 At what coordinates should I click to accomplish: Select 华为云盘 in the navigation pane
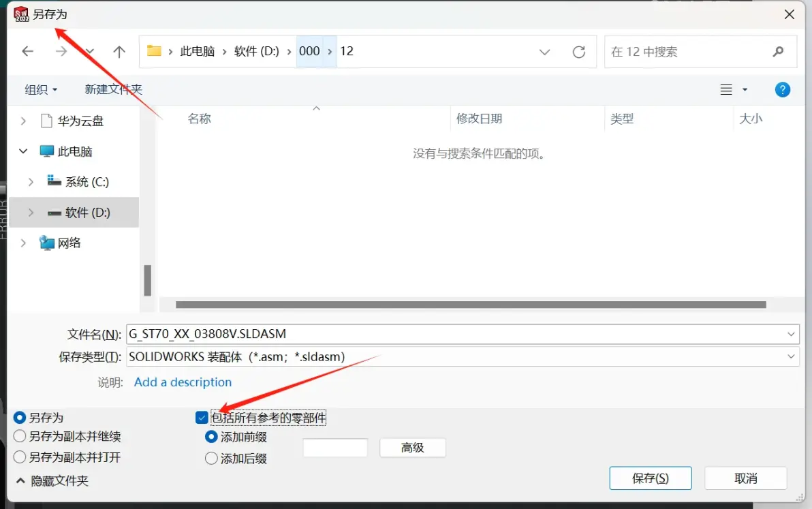pyautogui.click(x=80, y=121)
